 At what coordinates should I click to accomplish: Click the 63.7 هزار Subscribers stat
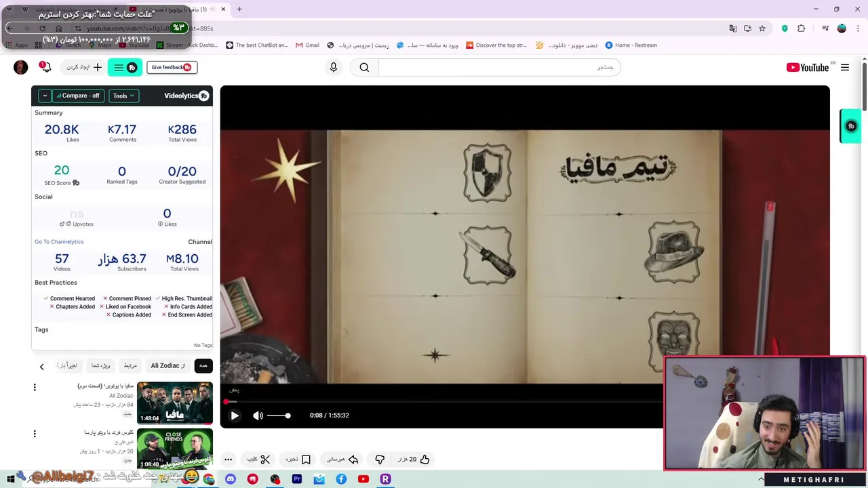(x=122, y=262)
